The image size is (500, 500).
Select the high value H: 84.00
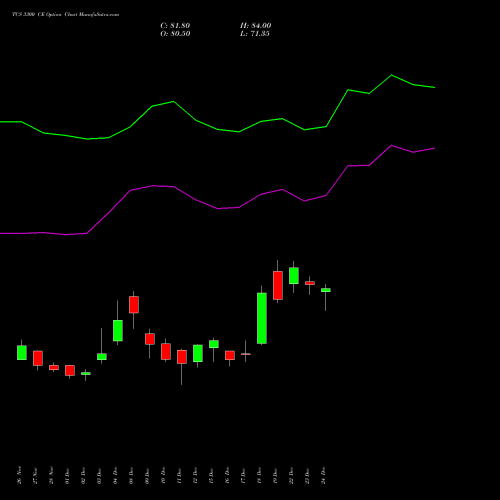[256, 26]
